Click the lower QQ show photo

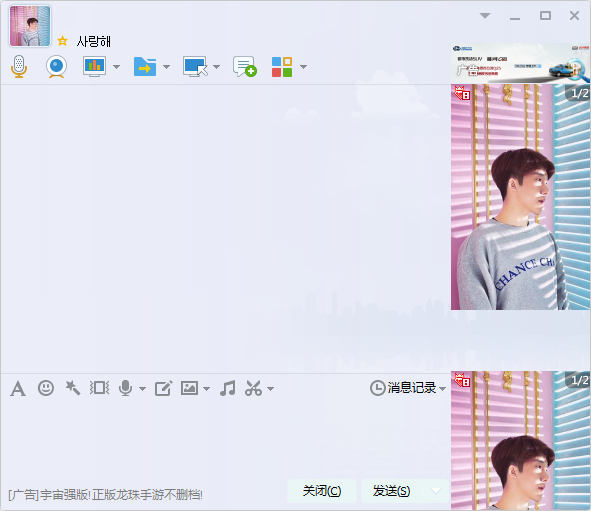pos(521,441)
